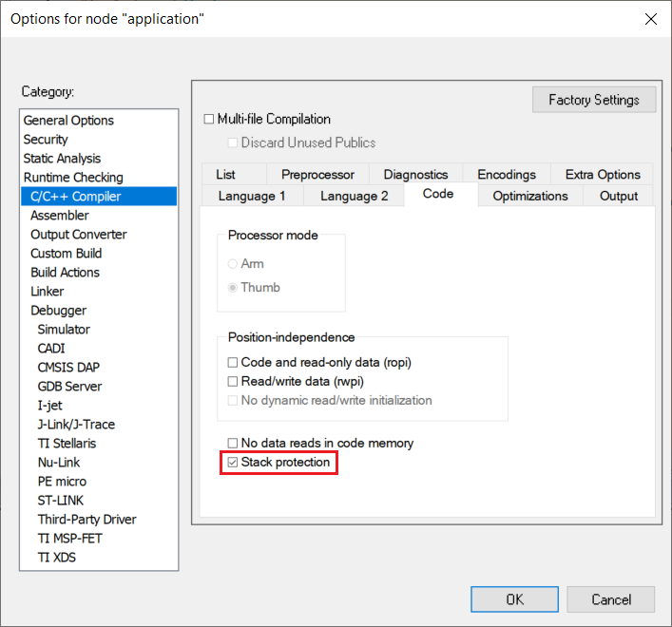
Task: Switch to the Language 1 tab
Action: 252,196
